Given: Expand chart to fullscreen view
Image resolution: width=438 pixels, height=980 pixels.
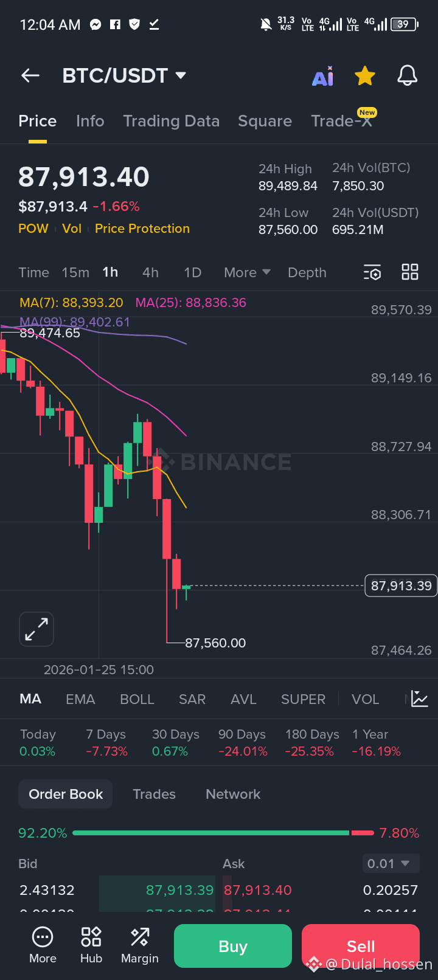Looking at the screenshot, I should [x=36, y=629].
